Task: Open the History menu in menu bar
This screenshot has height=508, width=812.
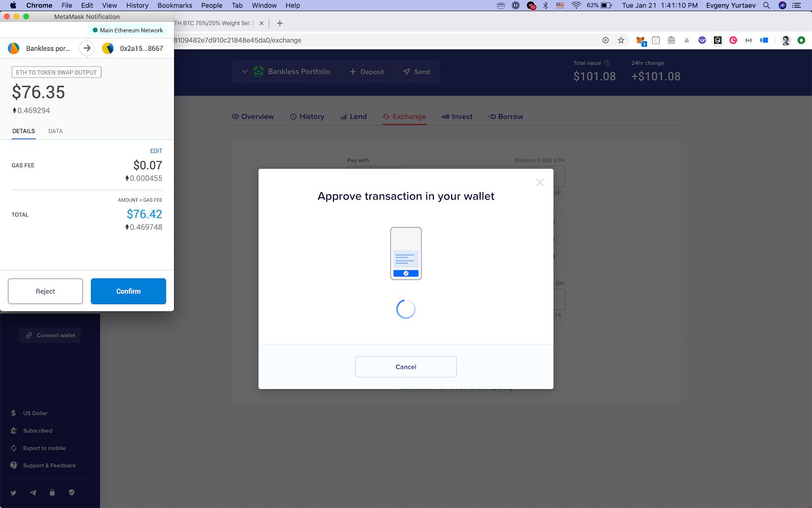Action: [137, 6]
